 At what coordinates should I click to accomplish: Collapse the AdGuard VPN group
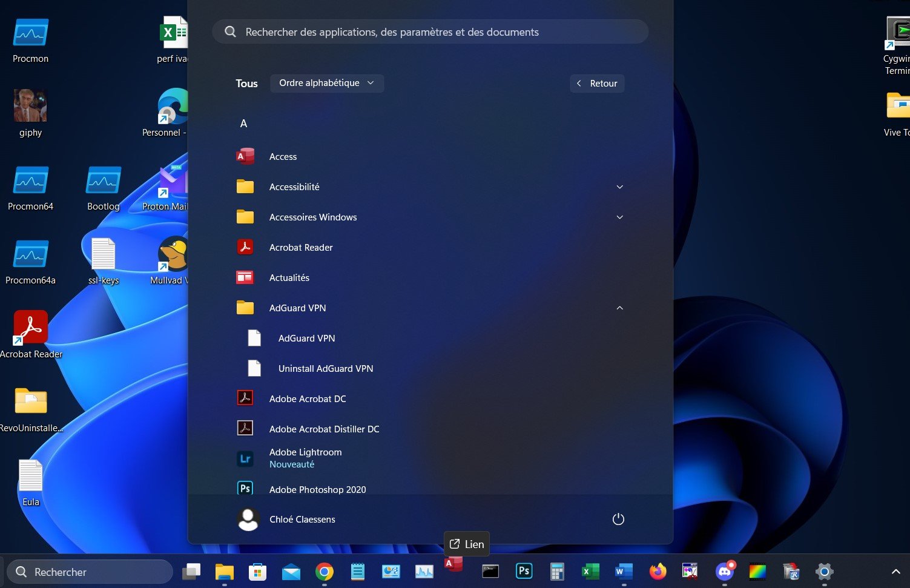619,308
